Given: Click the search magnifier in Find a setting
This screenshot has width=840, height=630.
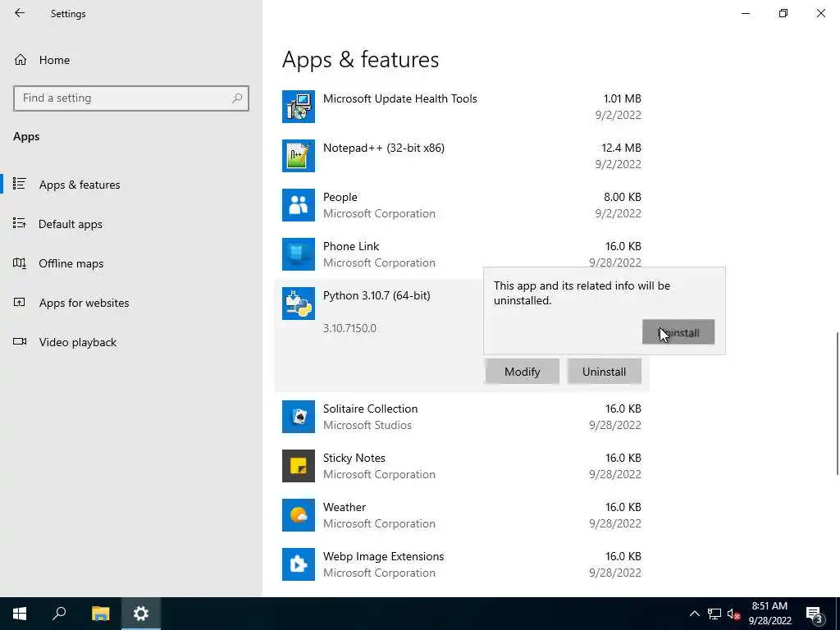Looking at the screenshot, I should point(237,98).
